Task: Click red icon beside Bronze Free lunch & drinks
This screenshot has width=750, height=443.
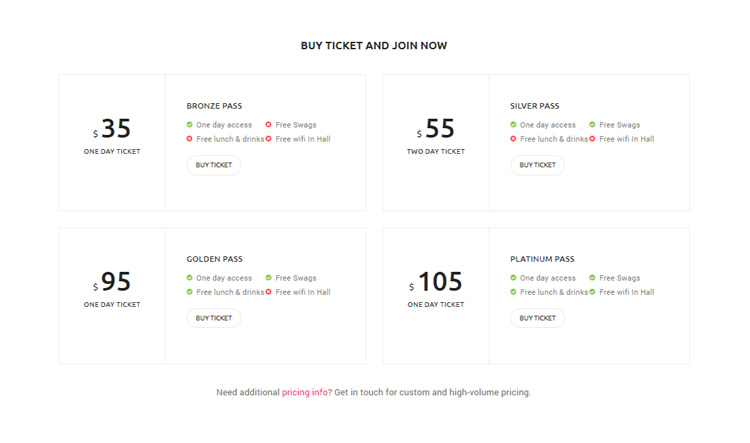Action: pyautogui.click(x=189, y=139)
